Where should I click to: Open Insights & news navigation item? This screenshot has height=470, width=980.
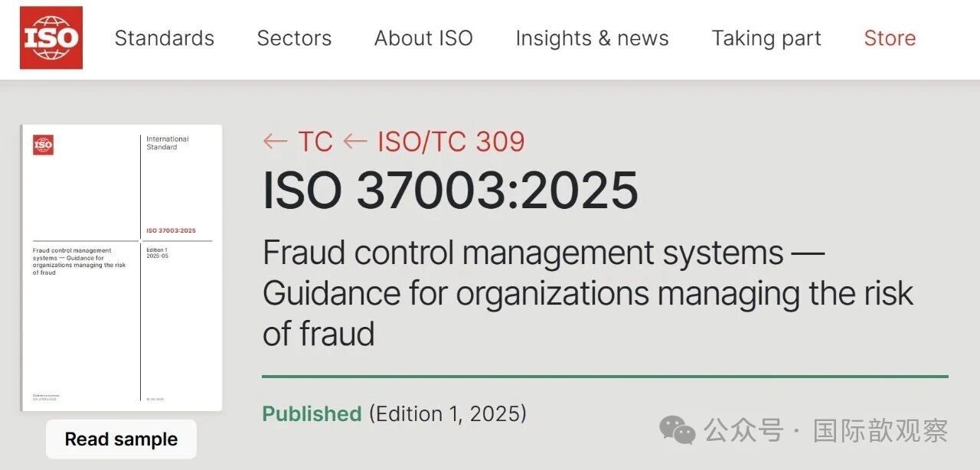coord(592,38)
